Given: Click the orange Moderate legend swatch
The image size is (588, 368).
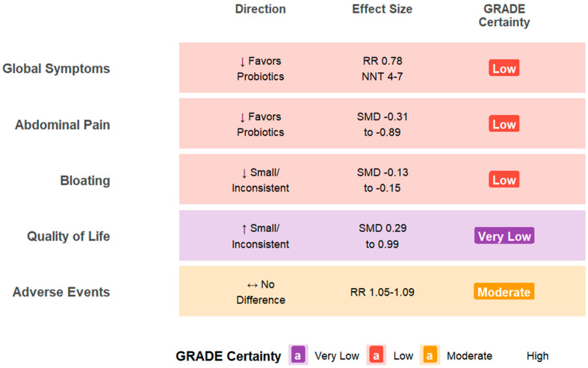Looking at the screenshot, I should coord(430,355).
